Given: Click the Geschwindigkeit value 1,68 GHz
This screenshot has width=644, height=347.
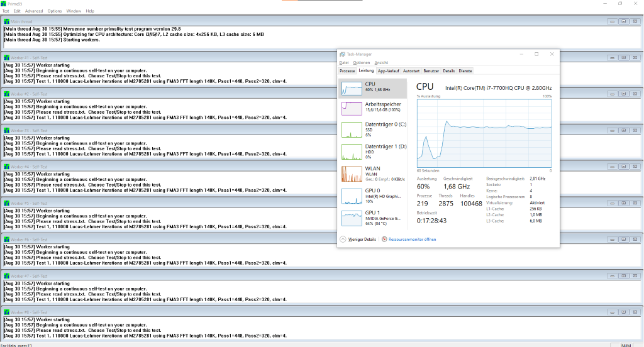Looking at the screenshot, I should (457, 187).
